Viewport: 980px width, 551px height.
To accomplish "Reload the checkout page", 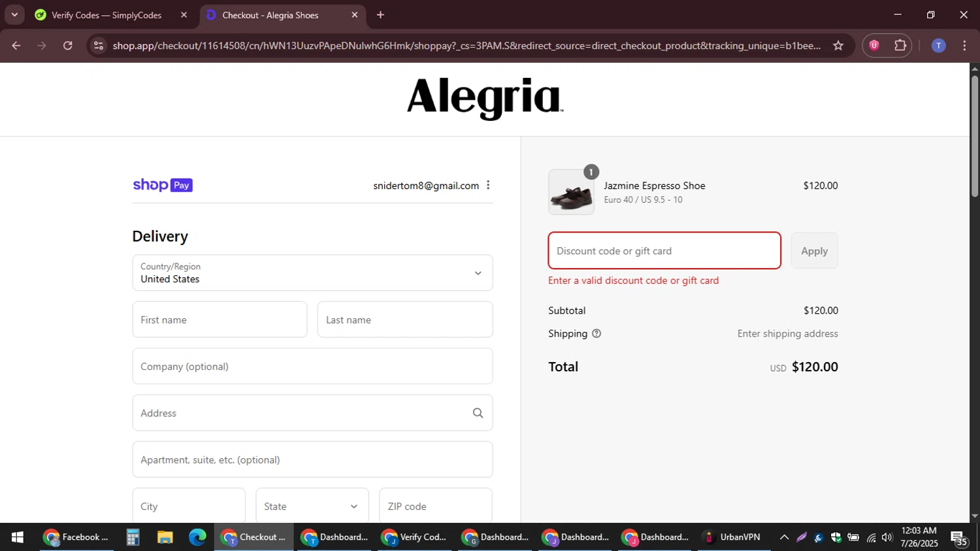I will (67, 46).
